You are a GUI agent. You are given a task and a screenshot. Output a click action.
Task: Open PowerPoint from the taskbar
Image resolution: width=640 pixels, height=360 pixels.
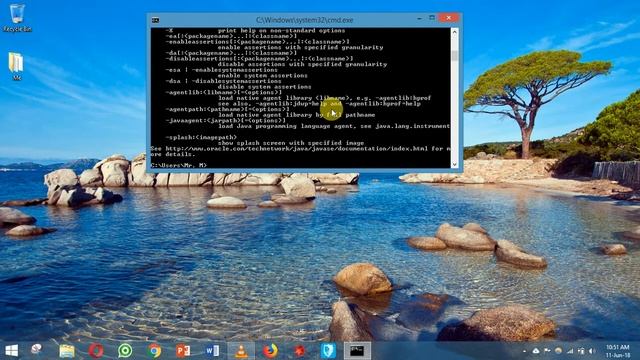click(x=183, y=351)
